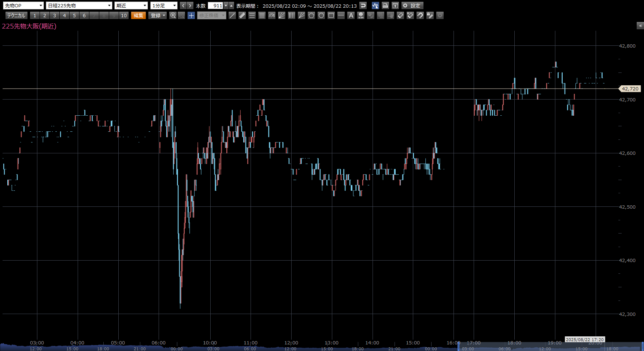Open the 先物OP product dropdown
The width and height of the screenshot is (644, 351).
click(23, 5)
